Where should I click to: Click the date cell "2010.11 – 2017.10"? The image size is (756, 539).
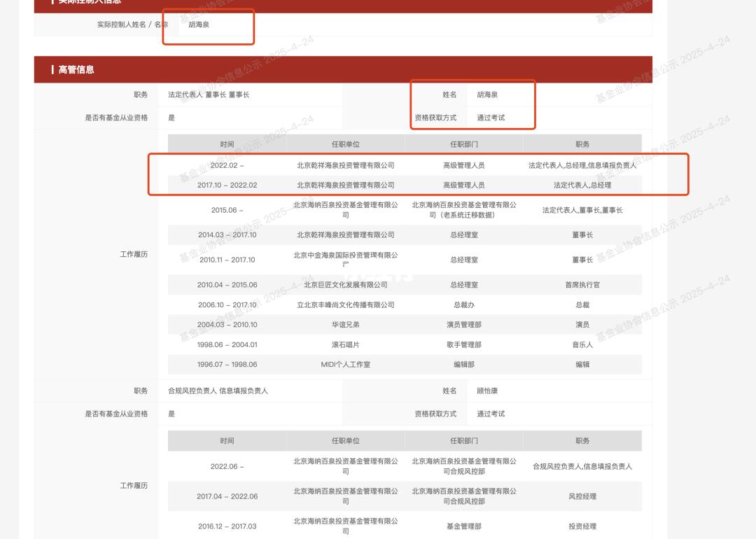[227, 260]
